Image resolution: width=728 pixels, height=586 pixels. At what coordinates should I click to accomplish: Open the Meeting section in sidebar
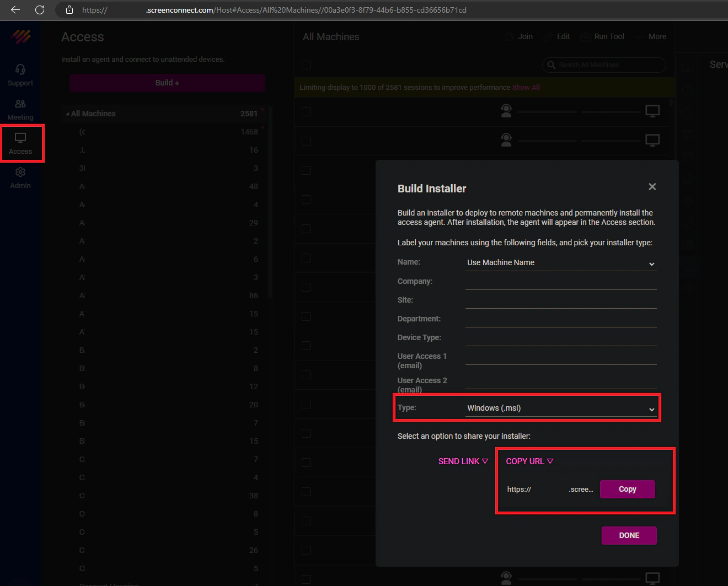(x=20, y=110)
